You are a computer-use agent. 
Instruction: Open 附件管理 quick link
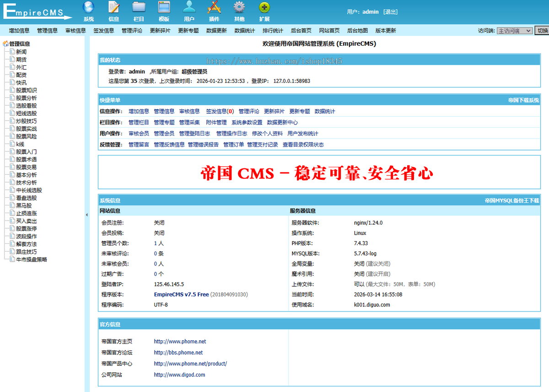(216, 123)
